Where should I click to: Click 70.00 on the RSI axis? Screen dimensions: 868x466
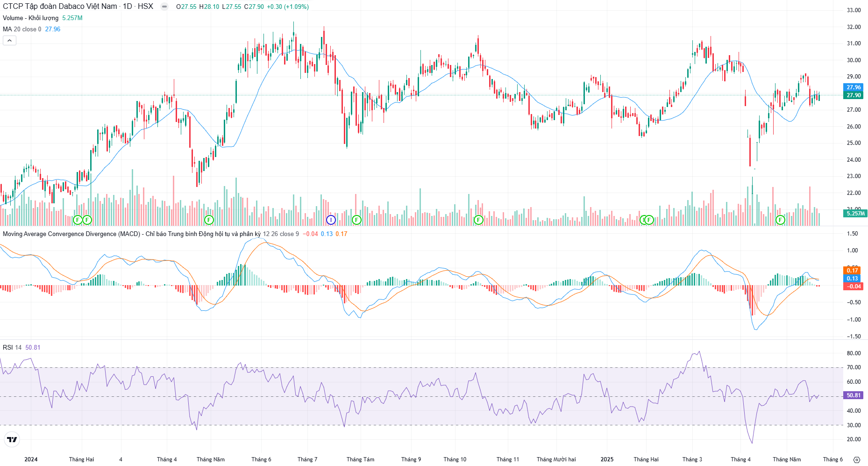point(854,367)
